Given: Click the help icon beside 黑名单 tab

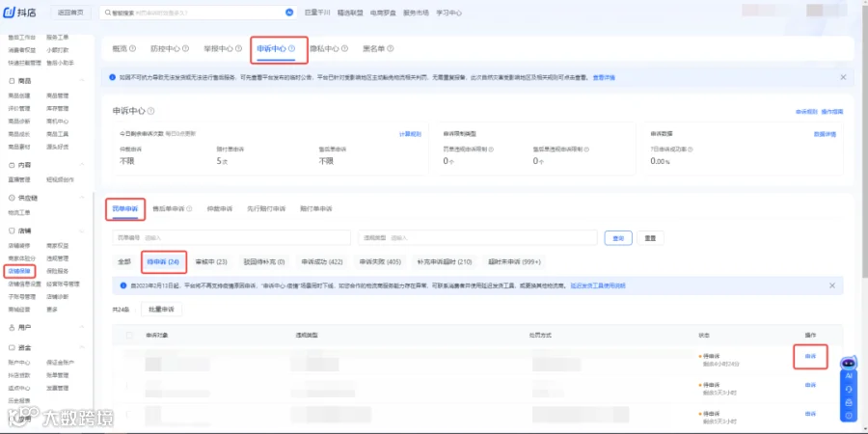Looking at the screenshot, I should coord(391,49).
